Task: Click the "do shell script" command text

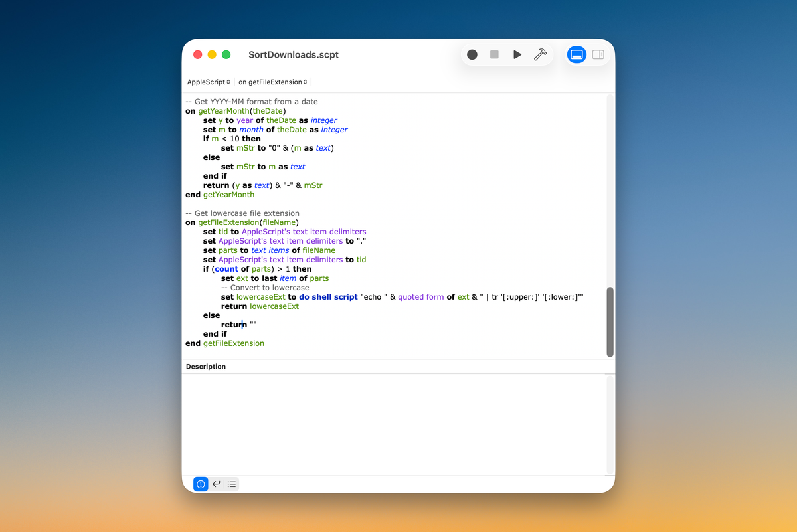Action: (328, 297)
